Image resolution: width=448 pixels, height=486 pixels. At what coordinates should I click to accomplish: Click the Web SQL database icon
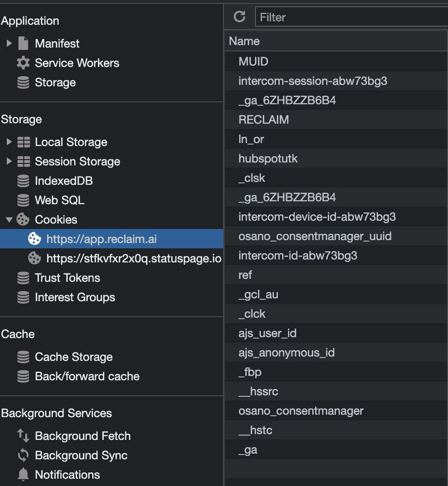click(x=23, y=200)
